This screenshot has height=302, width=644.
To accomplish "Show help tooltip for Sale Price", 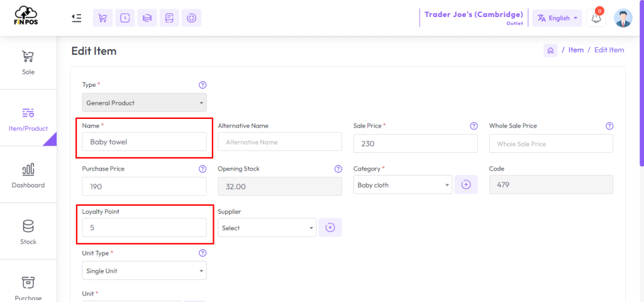I will point(474,126).
